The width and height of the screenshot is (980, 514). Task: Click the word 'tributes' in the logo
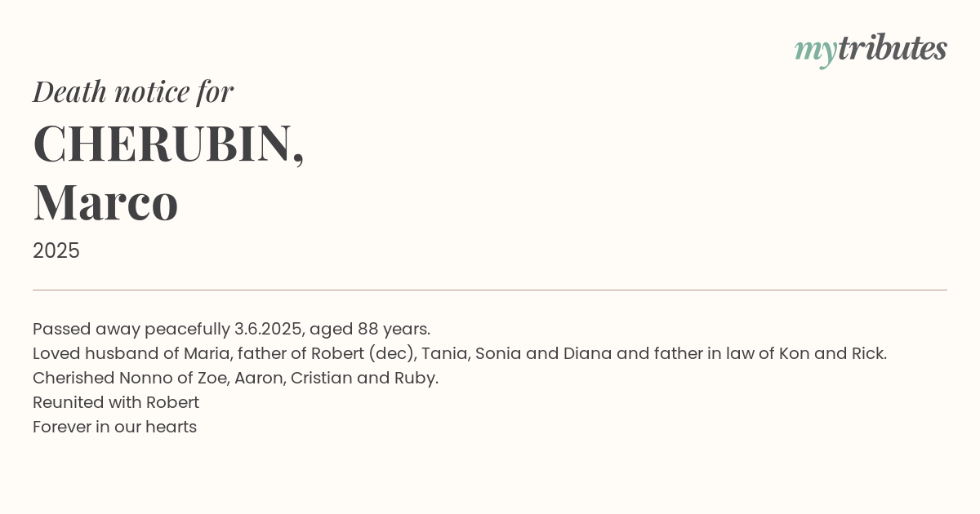pos(892,48)
